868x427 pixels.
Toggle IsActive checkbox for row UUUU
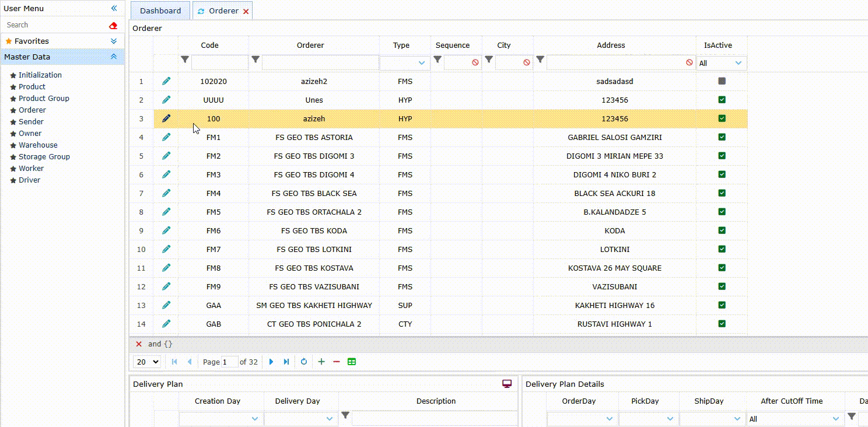722,99
